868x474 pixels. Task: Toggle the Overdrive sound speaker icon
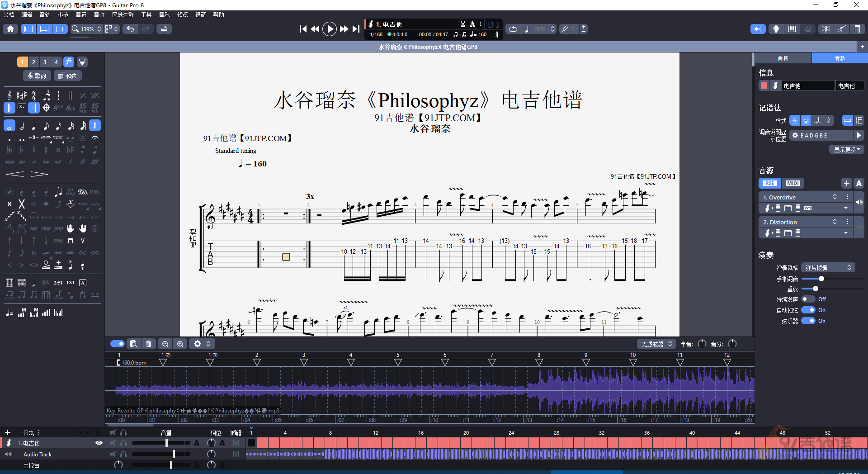(x=859, y=203)
